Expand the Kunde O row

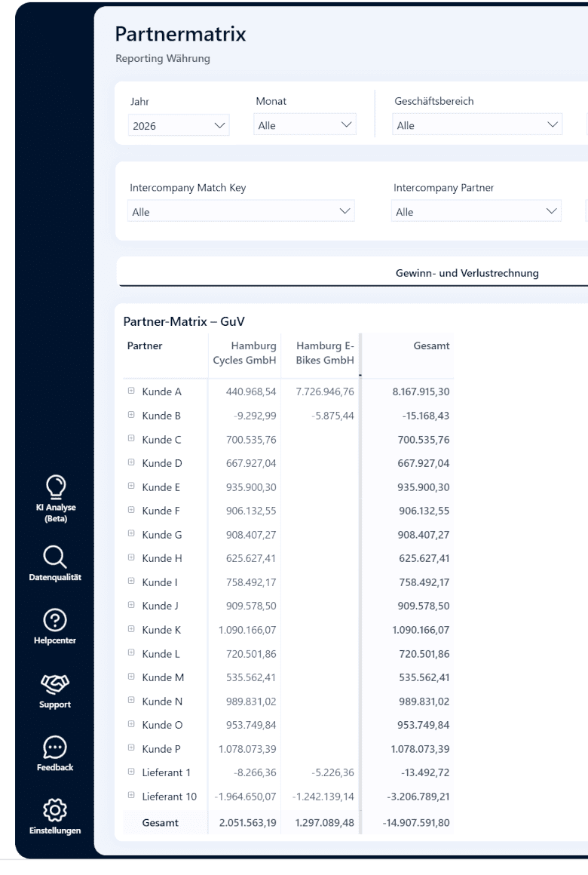[x=131, y=724]
